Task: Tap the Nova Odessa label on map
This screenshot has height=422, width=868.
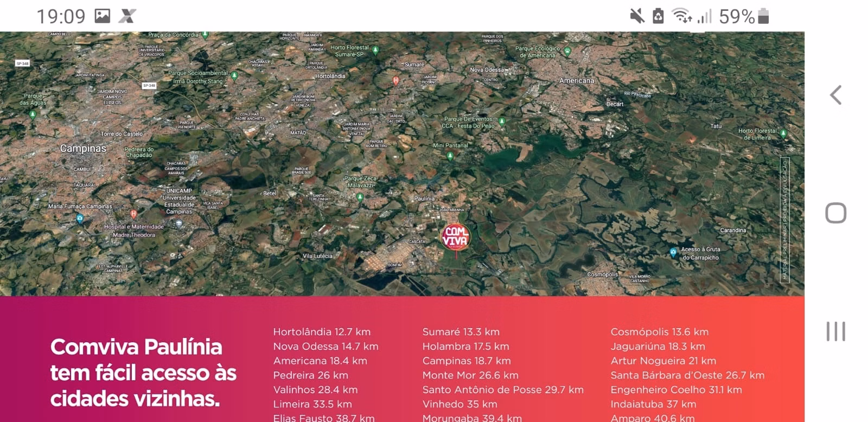Action: pyautogui.click(x=487, y=69)
